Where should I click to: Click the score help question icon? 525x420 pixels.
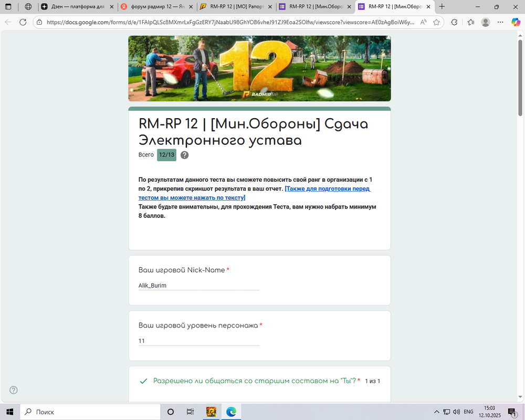pos(184,155)
